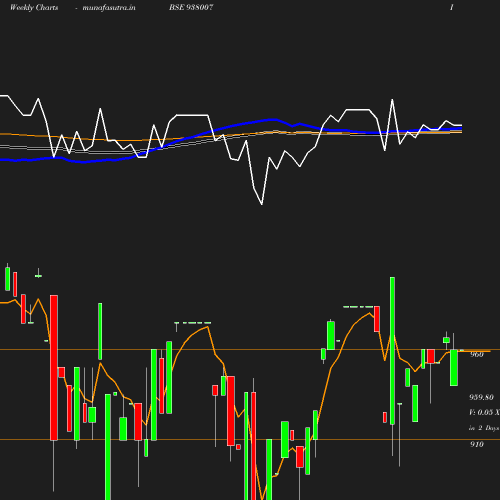Screen dimensions: 500x500
Task: Click the lowest trough of the white indicator line
Action: pyautogui.click(x=262, y=204)
